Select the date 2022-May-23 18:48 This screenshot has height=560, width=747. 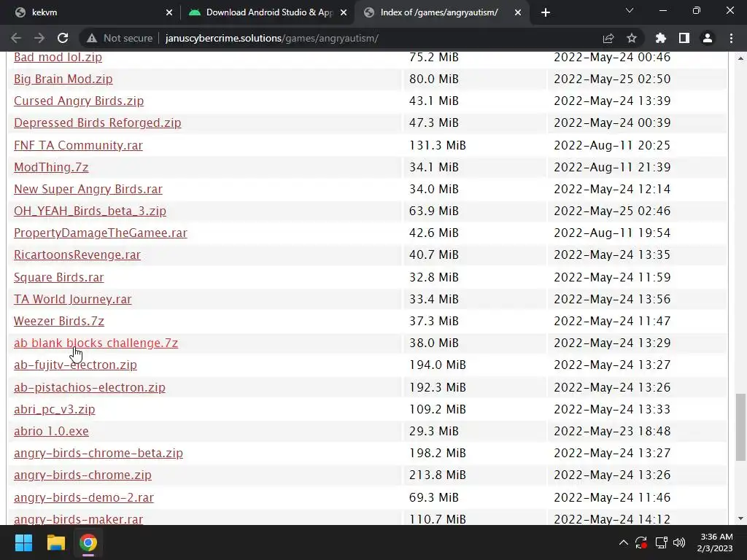click(612, 431)
